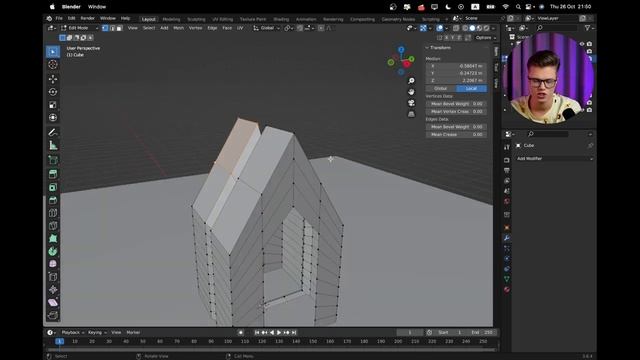Enable face select mode
The image size is (640, 360).
tap(119, 28)
